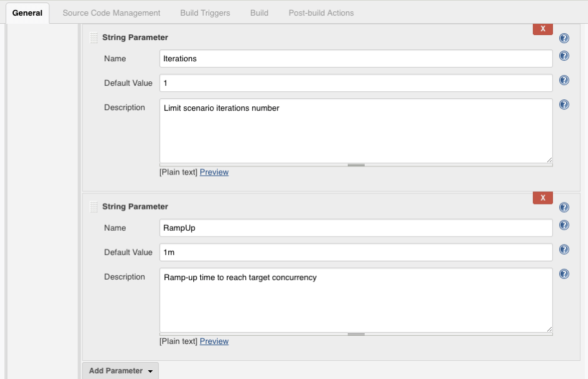This screenshot has height=379, width=588.
Task: Focus the Default Value field containing 1m
Action: click(356, 253)
